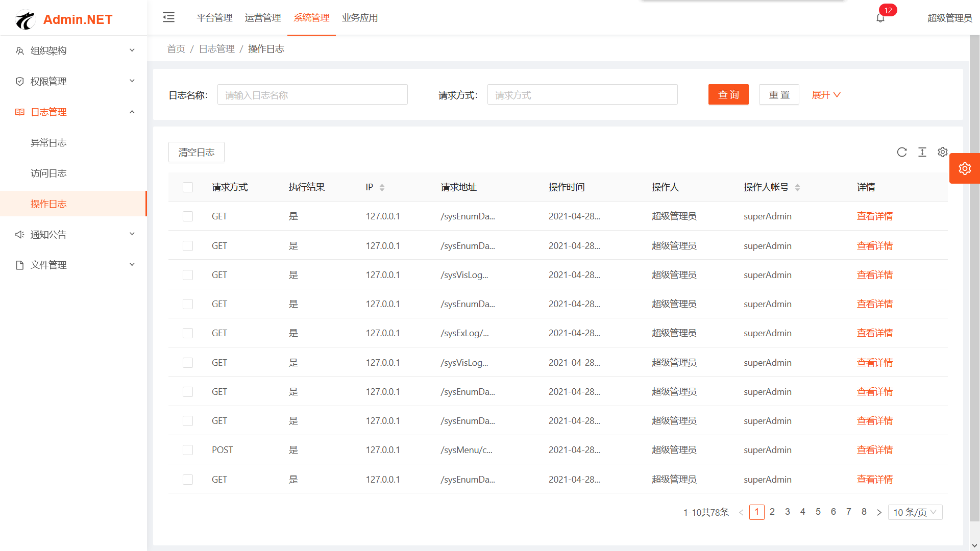Open 查看详情 for the first table row
Screen dimensions: 980x551
[875, 216]
